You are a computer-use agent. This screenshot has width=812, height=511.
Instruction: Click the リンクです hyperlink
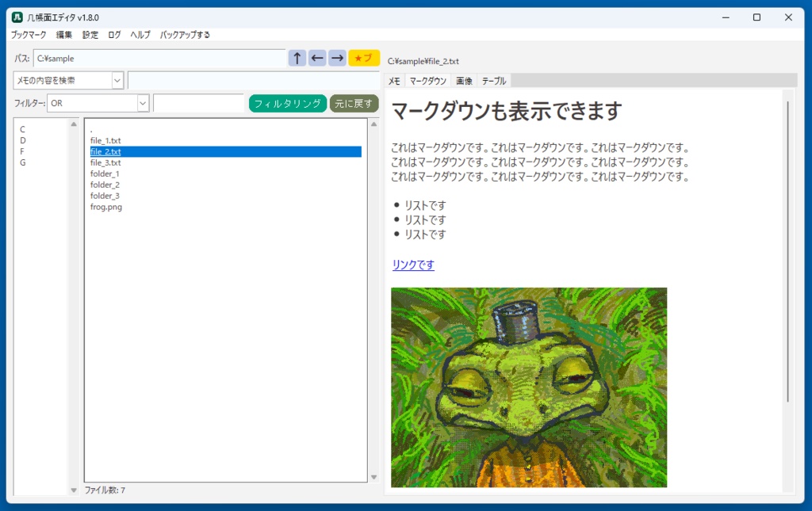412,265
